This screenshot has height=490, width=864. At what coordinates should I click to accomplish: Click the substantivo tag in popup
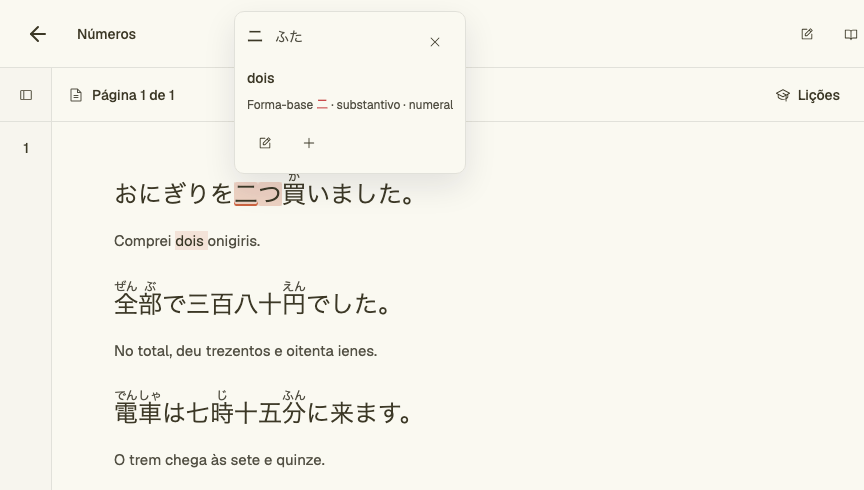coord(368,105)
